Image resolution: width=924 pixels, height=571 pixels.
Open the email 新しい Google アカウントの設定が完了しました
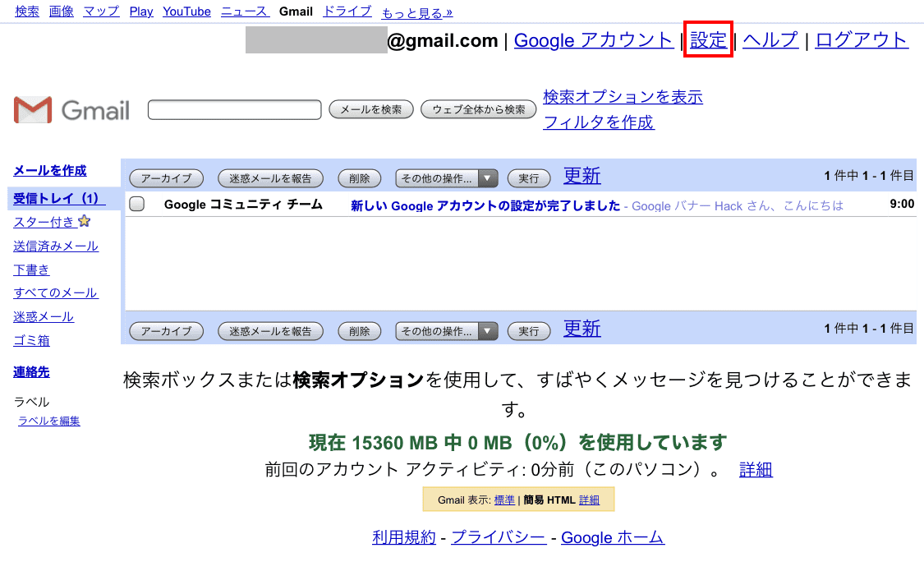485,205
